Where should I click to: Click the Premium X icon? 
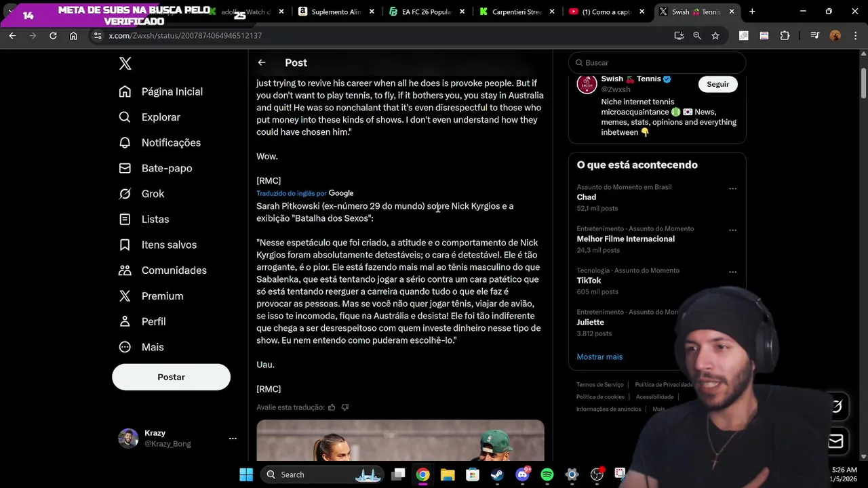pos(125,296)
